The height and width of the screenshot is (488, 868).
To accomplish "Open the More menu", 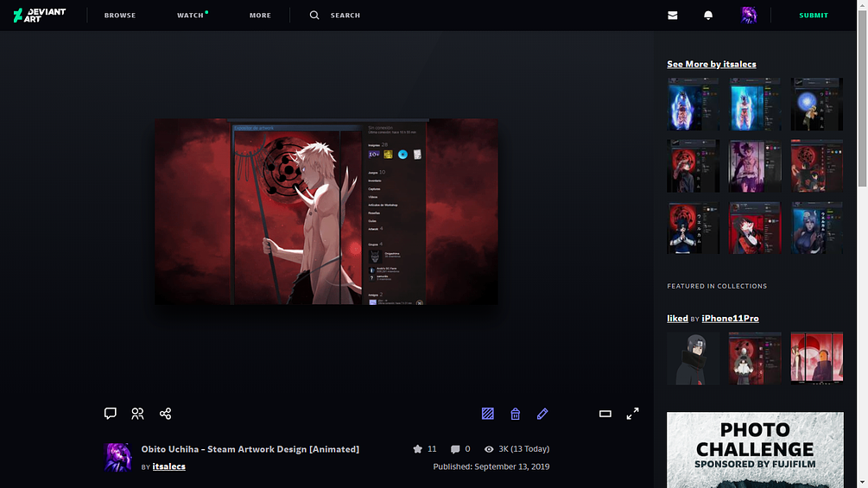I will [260, 16].
